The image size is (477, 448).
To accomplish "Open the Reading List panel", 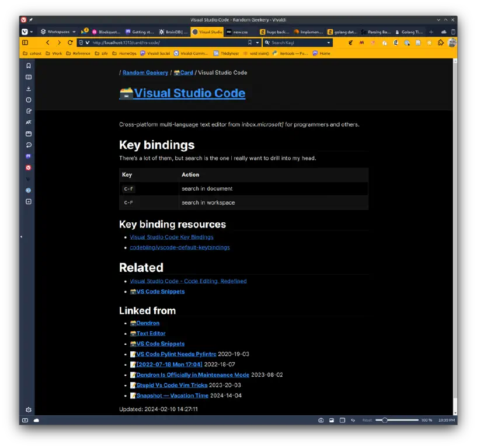I will (x=29, y=77).
